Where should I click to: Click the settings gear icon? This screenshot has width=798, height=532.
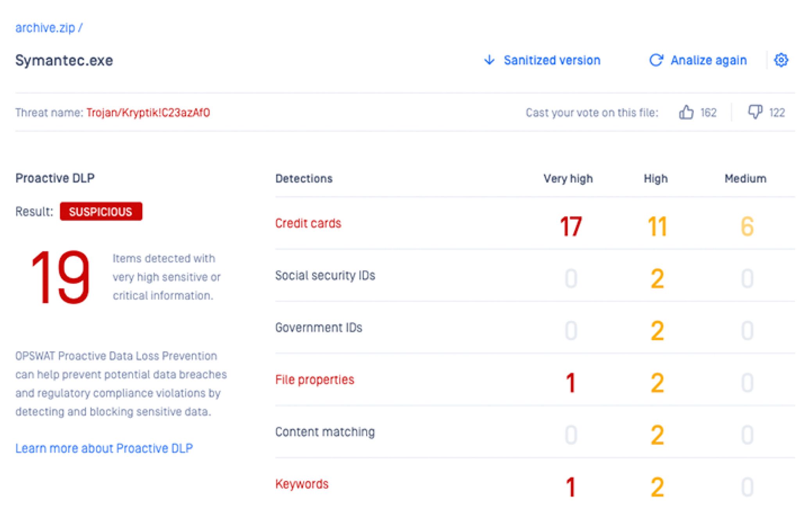click(x=781, y=60)
